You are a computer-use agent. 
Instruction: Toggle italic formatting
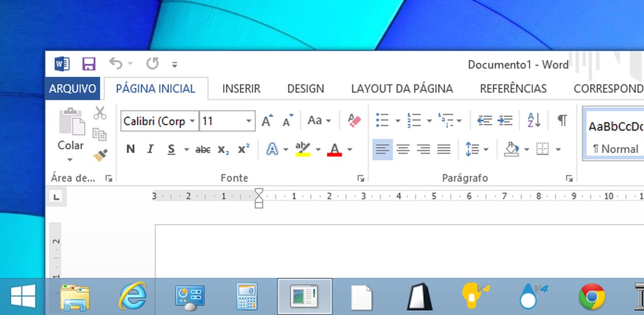click(150, 149)
